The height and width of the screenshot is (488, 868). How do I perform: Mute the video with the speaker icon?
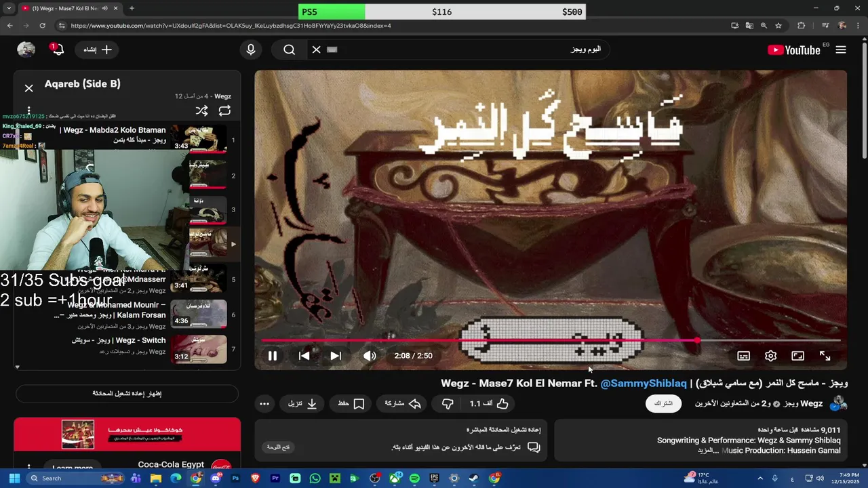click(x=370, y=356)
